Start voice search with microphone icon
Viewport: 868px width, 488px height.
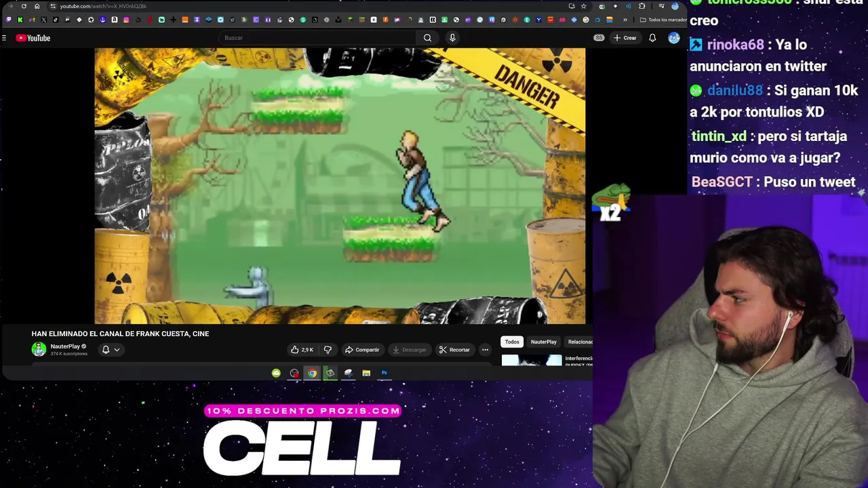[452, 38]
